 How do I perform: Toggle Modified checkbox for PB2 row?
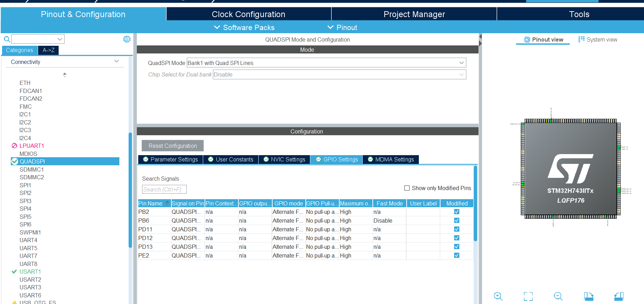(457, 212)
